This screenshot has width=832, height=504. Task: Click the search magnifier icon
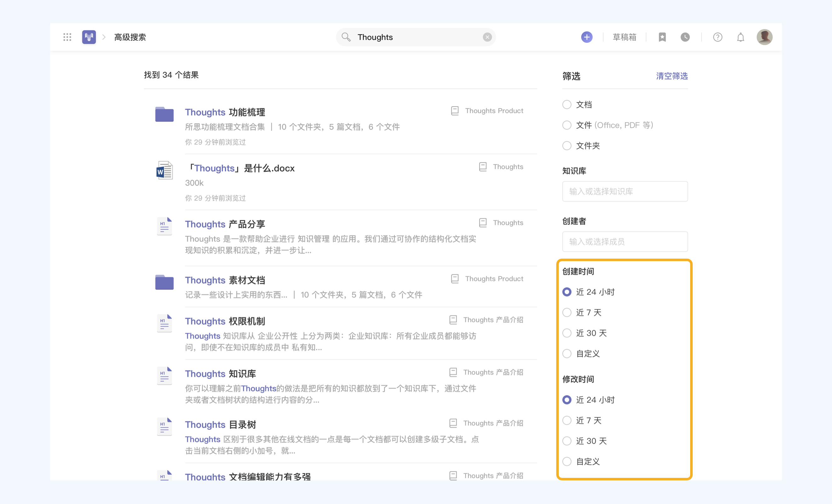pyautogui.click(x=346, y=37)
